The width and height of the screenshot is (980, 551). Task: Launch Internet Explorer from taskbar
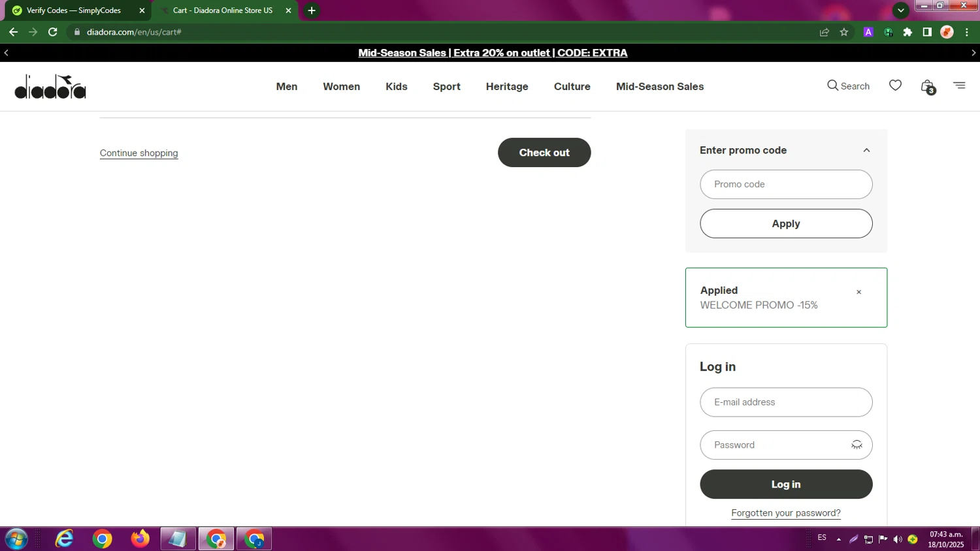pyautogui.click(x=64, y=539)
